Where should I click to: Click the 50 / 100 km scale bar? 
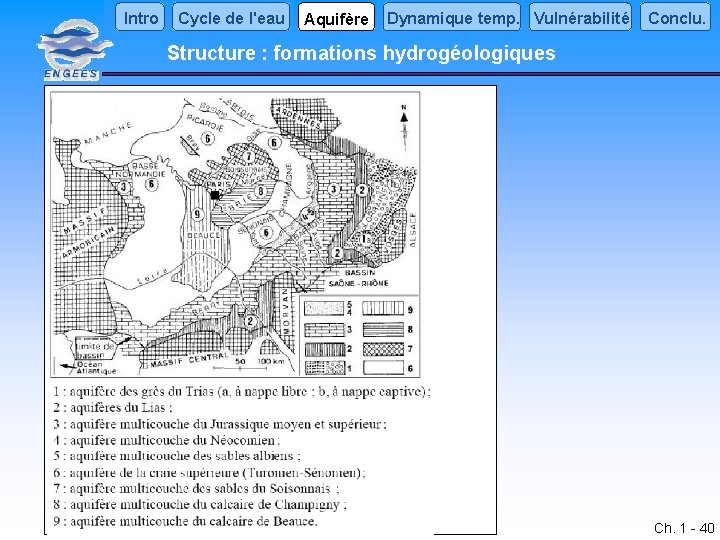[249, 365]
